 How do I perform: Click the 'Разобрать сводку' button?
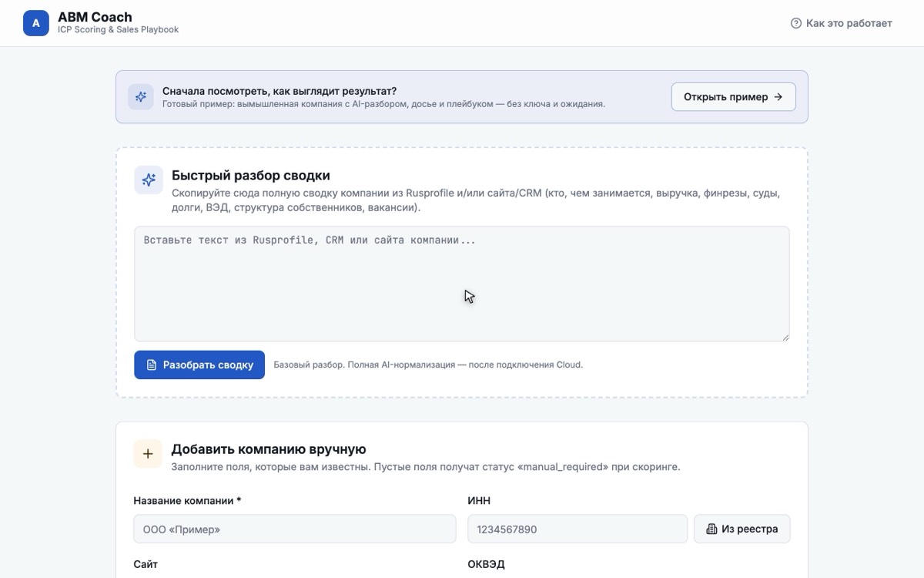pyautogui.click(x=199, y=365)
